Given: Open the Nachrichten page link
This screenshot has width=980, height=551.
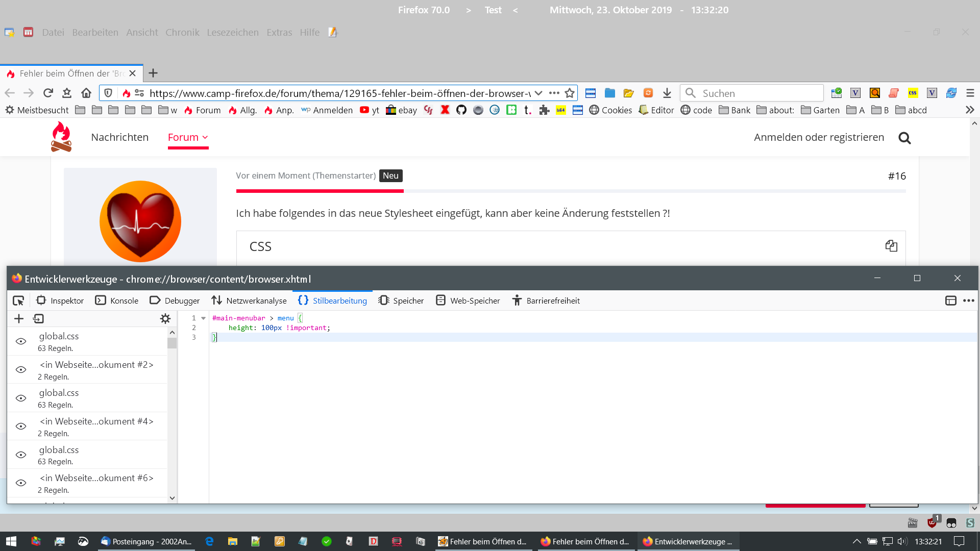Looking at the screenshot, I should tap(119, 137).
